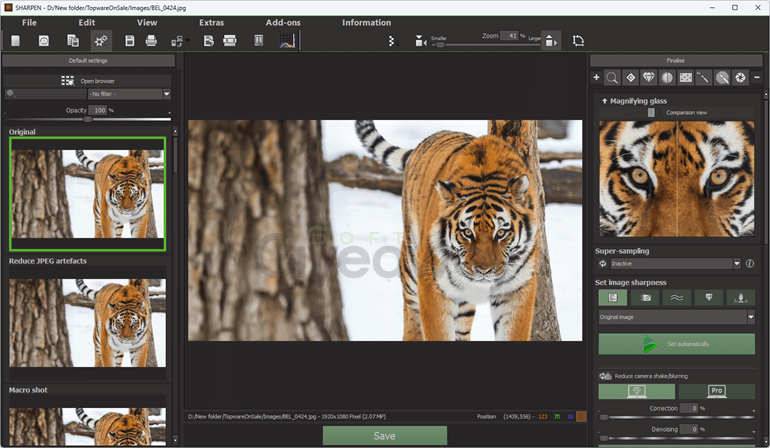Click the Smaller zoom-out icon
Screen dimensions: 770x448
pos(421,41)
